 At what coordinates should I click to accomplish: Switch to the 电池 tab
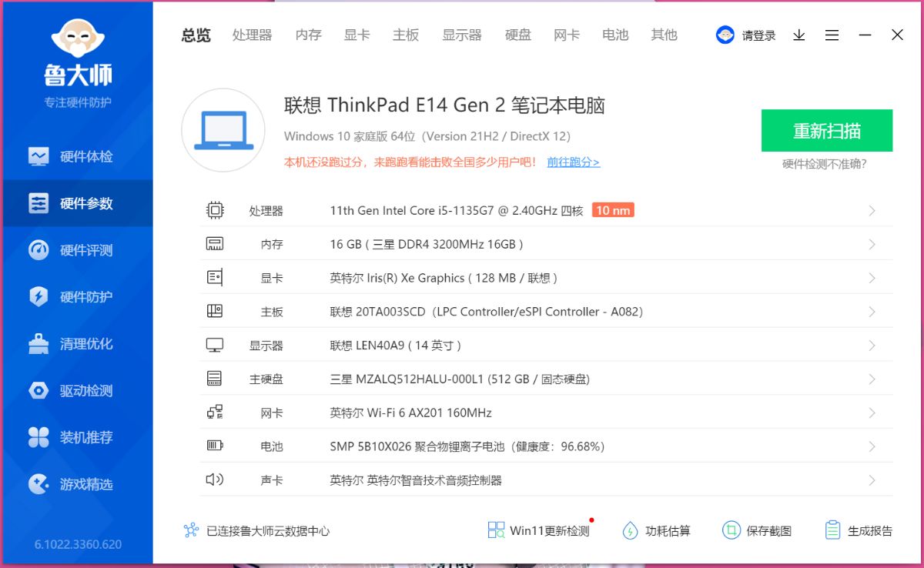click(615, 35)
